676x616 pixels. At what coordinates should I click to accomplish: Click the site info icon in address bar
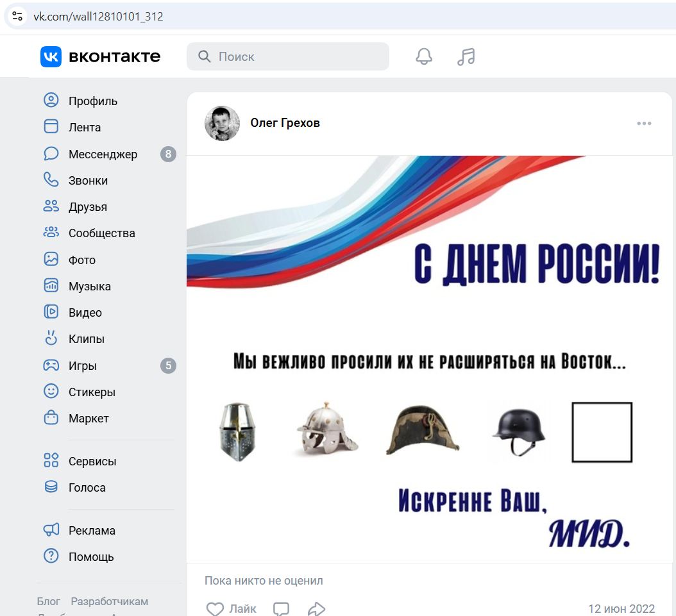[17, 16]
